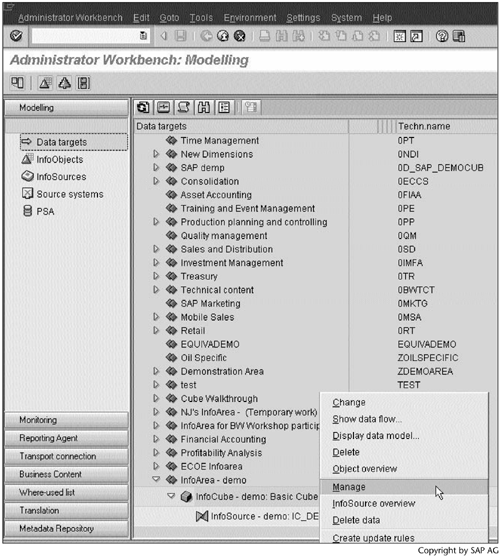The height and width of the screenshot is (559, 500).
Task: Toggle the navigation window icon below title
Action: point(17,83)
